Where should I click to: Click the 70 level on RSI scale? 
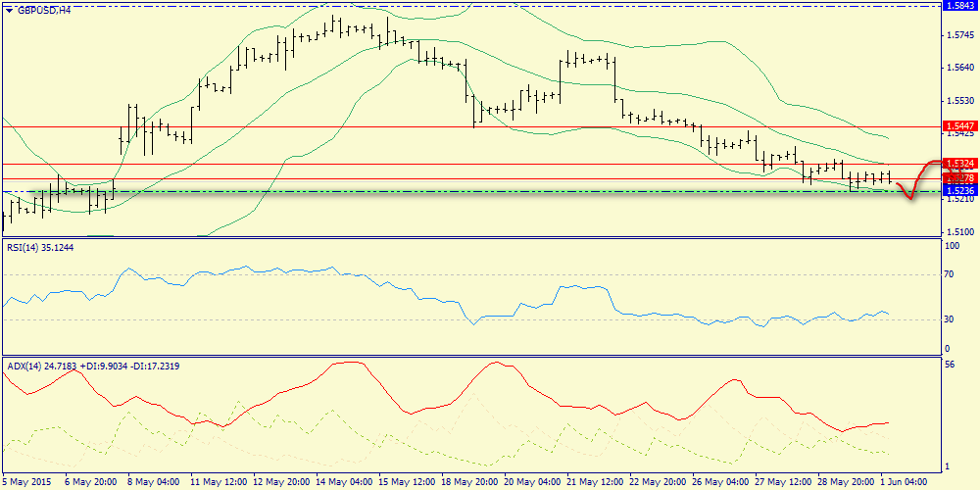pyautogui.click(x=947, y=275)
